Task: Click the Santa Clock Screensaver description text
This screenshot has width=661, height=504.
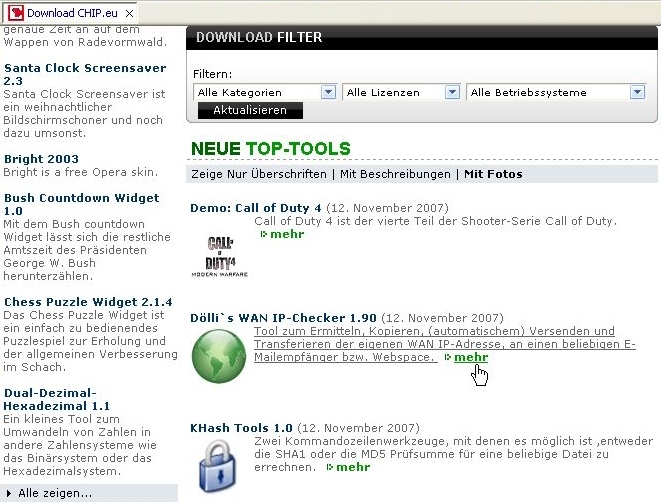Action: coord(84,113)
